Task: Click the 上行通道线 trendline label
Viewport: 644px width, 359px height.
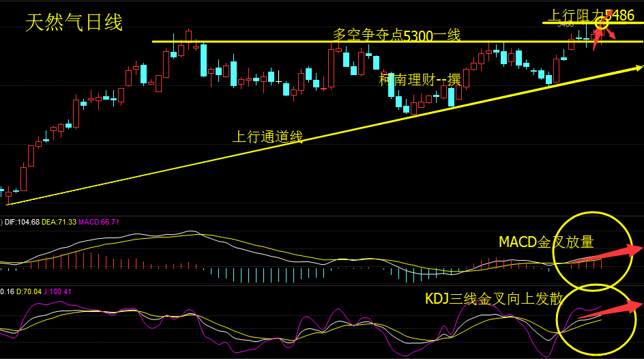Action: [268, 137]
